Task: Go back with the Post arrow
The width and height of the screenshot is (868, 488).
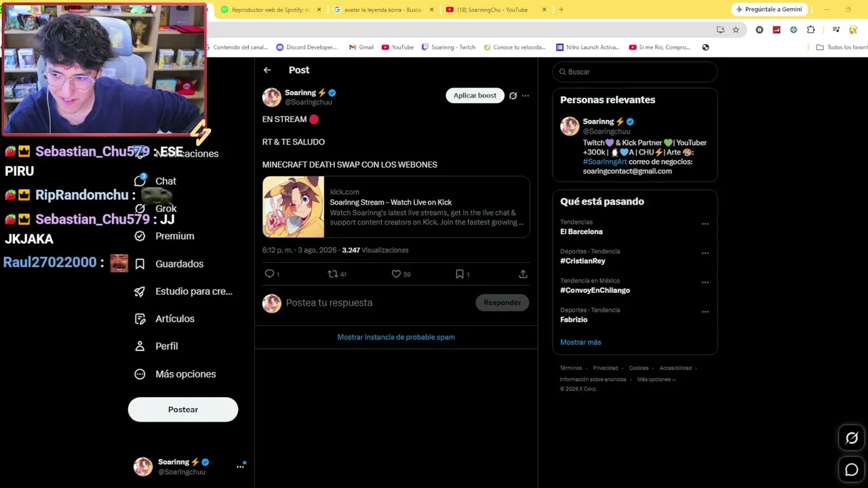Action: point(267,70)
